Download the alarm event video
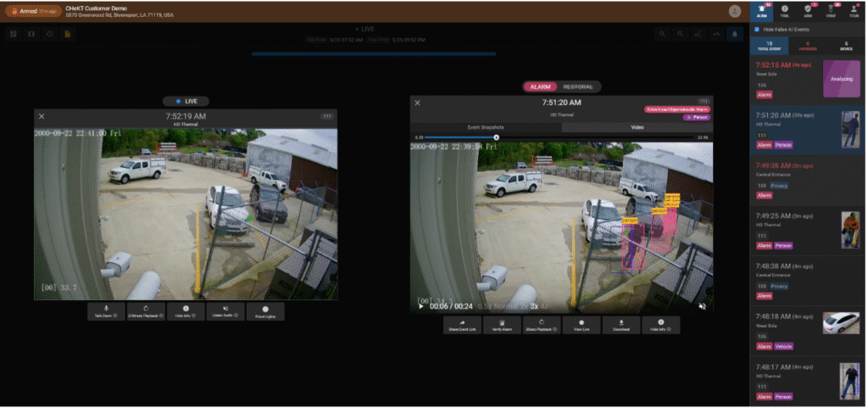This screenshot has height=408, width=868. (621, 325)
